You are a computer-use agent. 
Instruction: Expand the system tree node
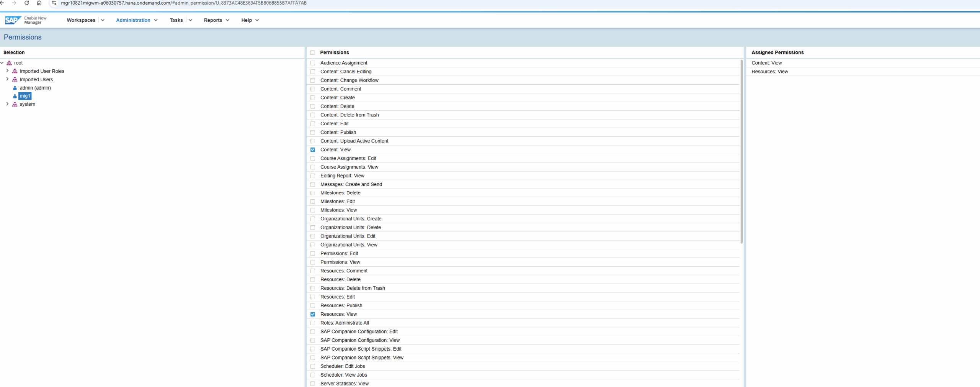[7, 104]
